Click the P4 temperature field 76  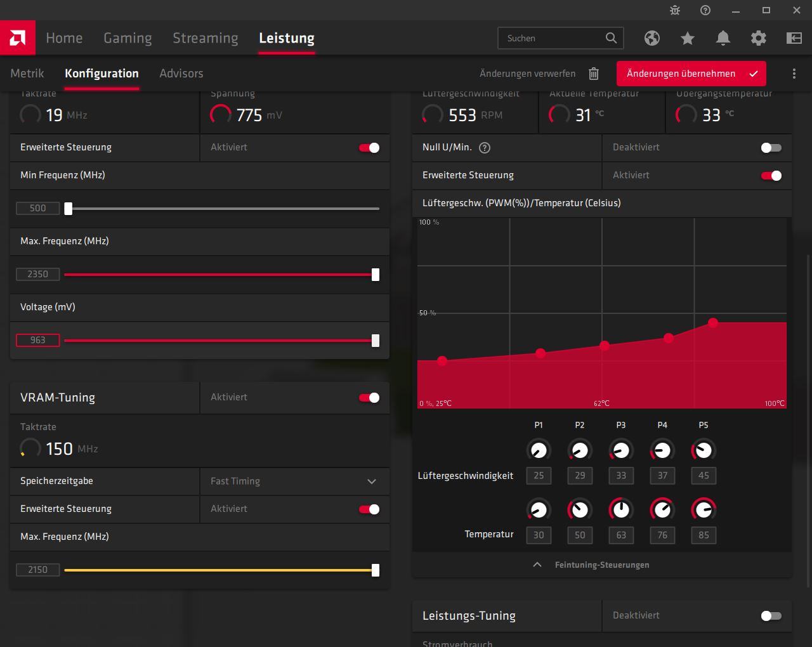(662, 535)
